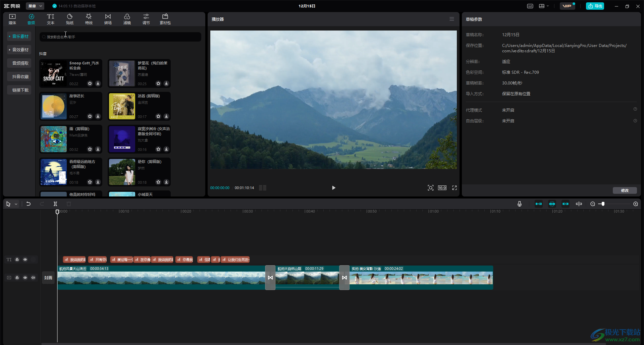Open keyboard shortcuts icon in title bar
Image resolution: width=644 pixels, height=345 pixels.
pyautogui.click(x=530, y=6)
